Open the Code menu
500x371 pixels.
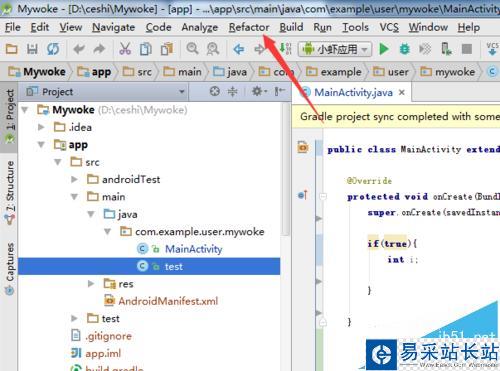click(x=158, y=27)
